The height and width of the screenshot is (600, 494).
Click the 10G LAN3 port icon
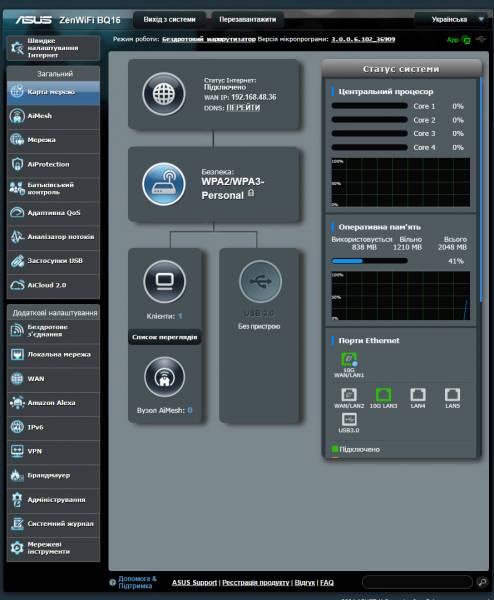tap(383, 395)
